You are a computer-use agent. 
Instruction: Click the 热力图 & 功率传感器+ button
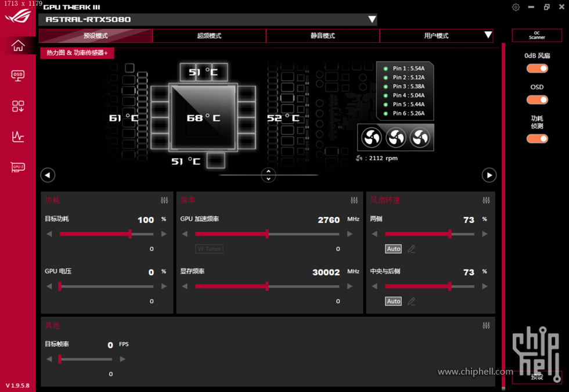(x=77, y=53)
